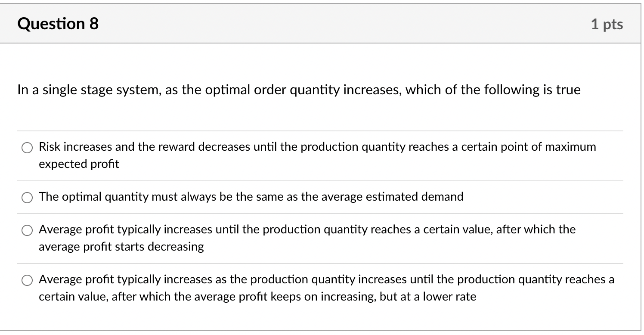The height and width of the screenshot is (335, 644).
Task: Click the radio button for the fourth answer choice
Action: [27, 280]
